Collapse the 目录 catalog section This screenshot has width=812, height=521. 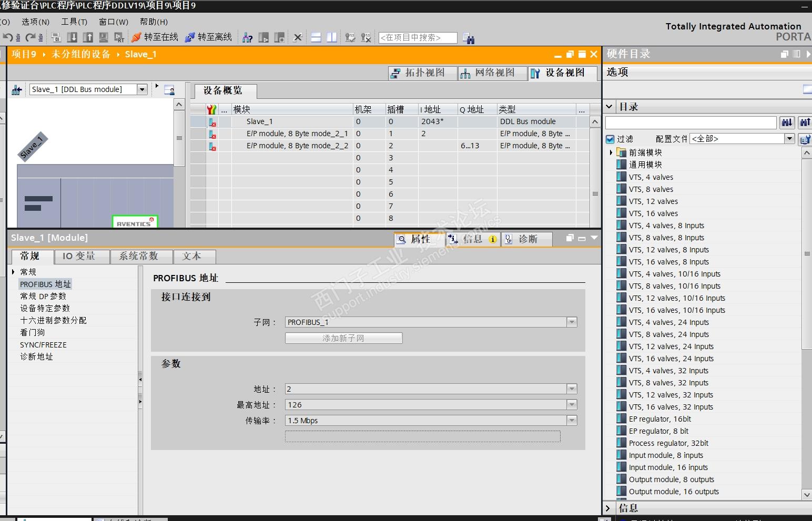click(x=610, y=107)
